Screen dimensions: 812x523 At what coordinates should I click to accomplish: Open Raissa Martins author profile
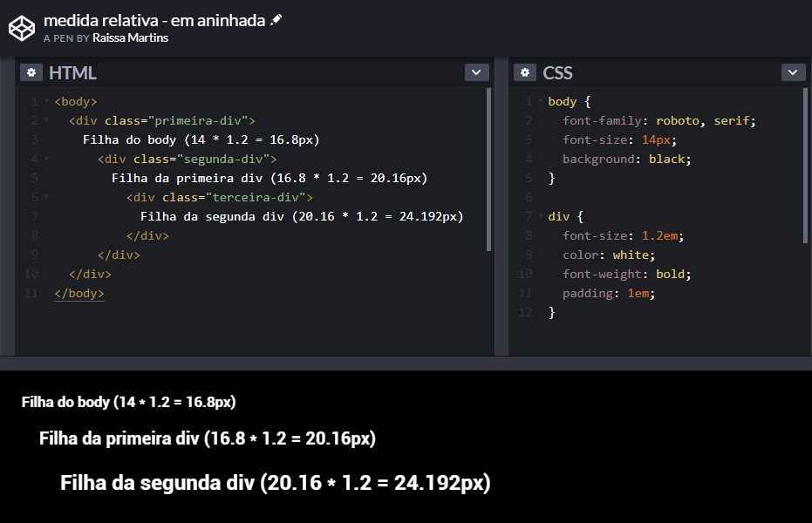pyautogui.click(x=130, y=37)
